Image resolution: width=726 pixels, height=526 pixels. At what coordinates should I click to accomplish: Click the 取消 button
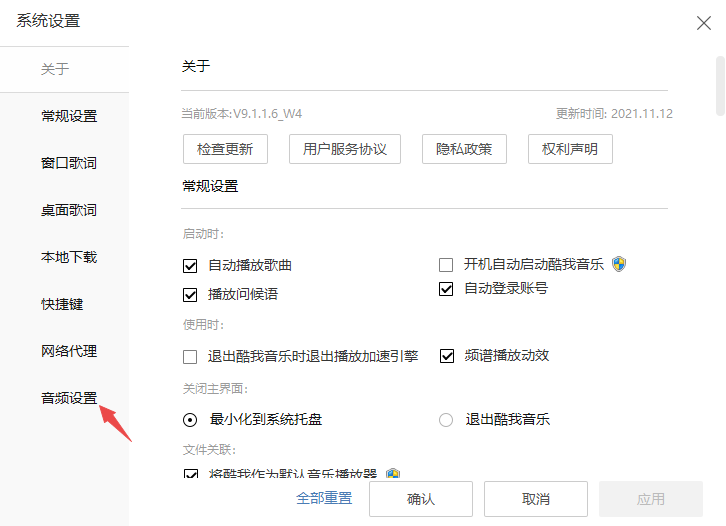536,499
